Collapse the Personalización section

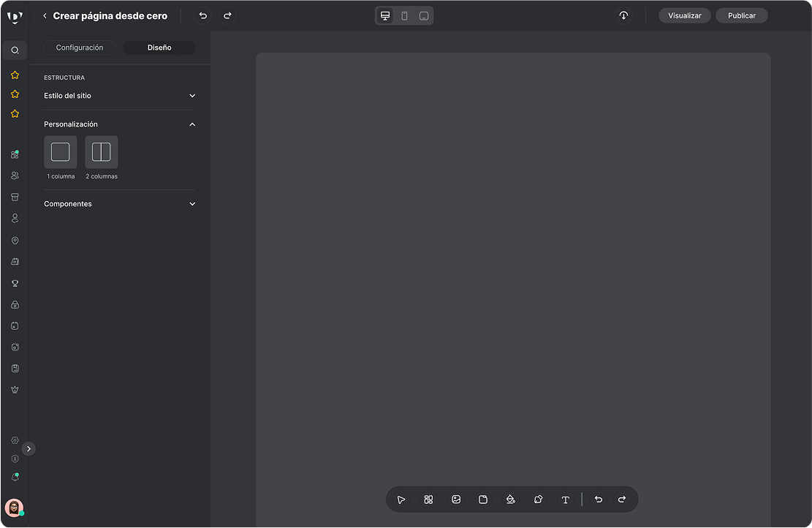(x=192, y=124)
